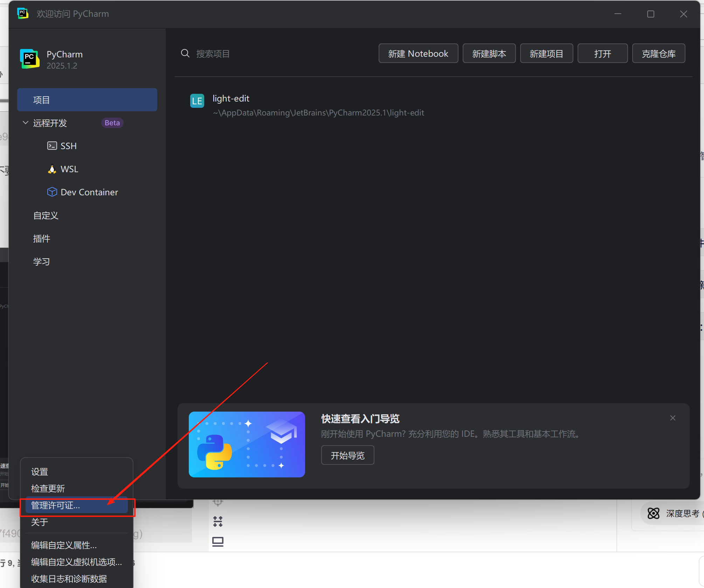This screenshot has width=704, height=588.
Task: Choose 编辑自定义虚拟机选项... from the menu
Action: pyautogui.click(x=76, y=562)
